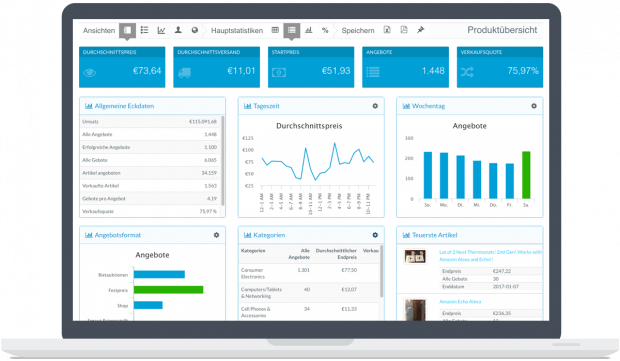Click the Alle Angebote column header in Kategorien
620x361 pixels.
click(299, 254)
